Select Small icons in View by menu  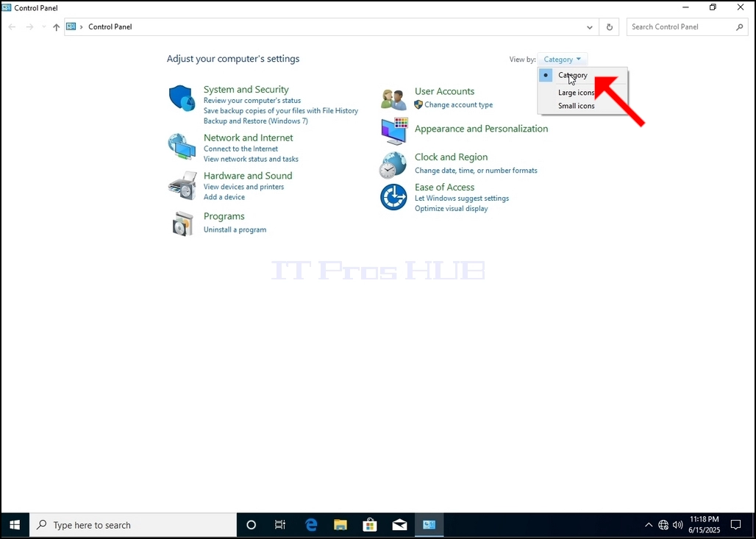pyautogui.click(x=582, y=106)
